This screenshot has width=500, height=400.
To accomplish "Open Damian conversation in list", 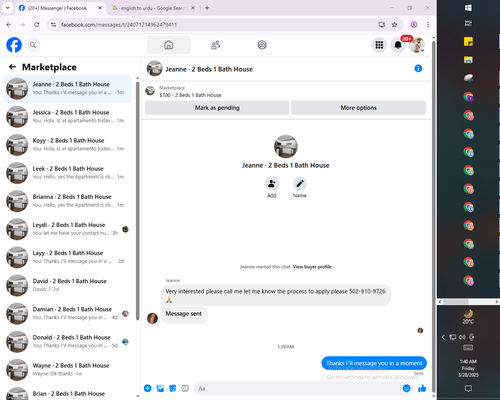I will pos(67,313).
